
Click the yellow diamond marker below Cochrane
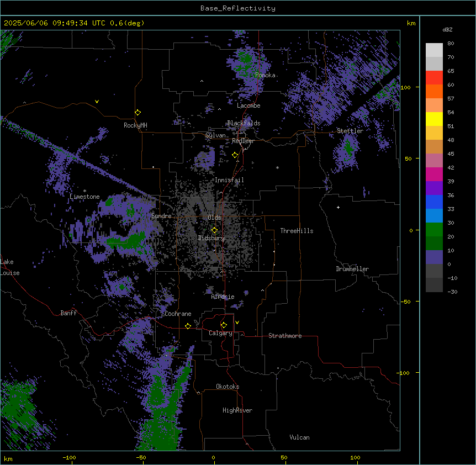(x=188, y=326)
